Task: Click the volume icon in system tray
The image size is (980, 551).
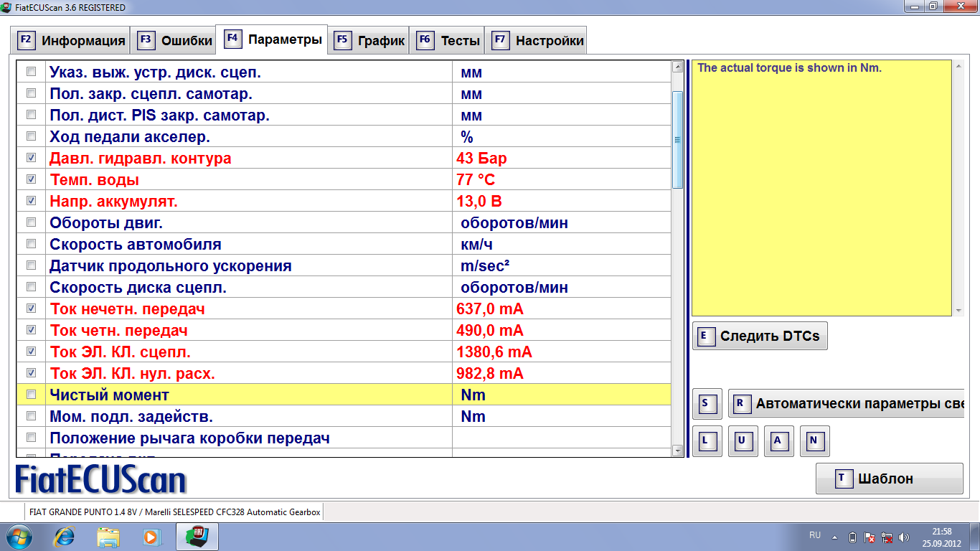Action: click(x=903, y=537)
